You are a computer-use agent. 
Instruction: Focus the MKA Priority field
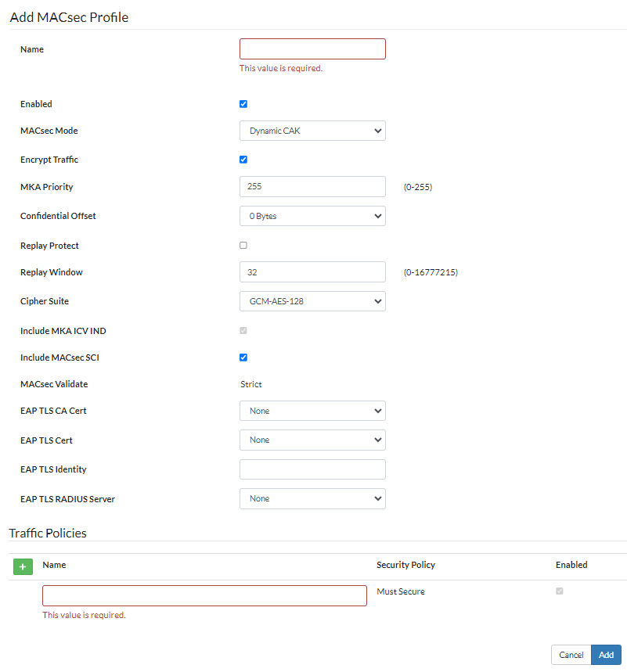(312, 187)
